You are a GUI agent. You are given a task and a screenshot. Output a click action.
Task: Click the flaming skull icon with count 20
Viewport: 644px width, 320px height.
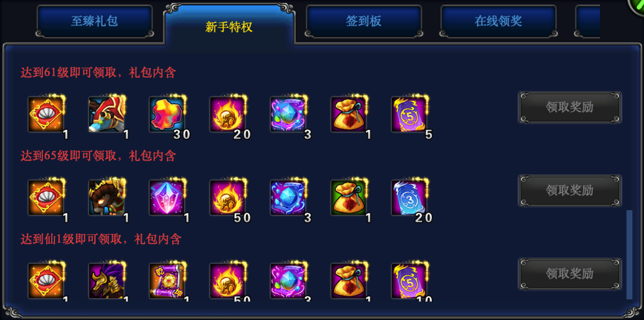[228, 114]
